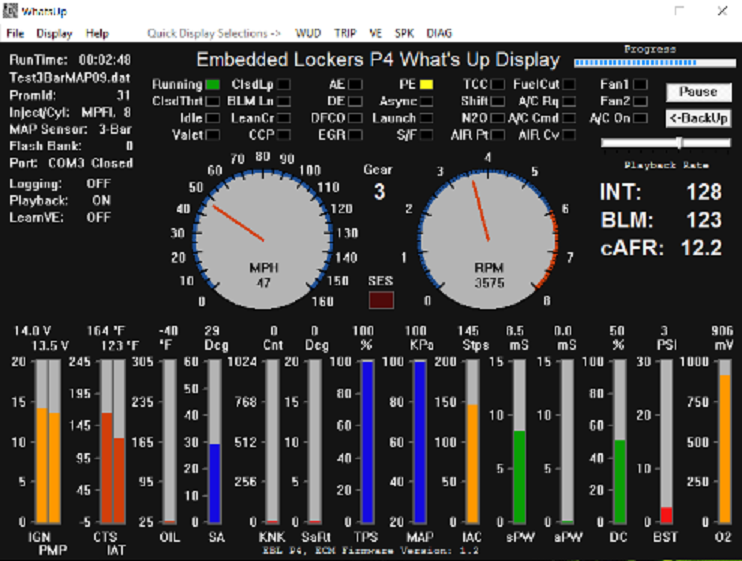The width and height of the screenshot is (742, 561).
Task: Click the yellow PE indicator box
Action: [x=426, y=85]
